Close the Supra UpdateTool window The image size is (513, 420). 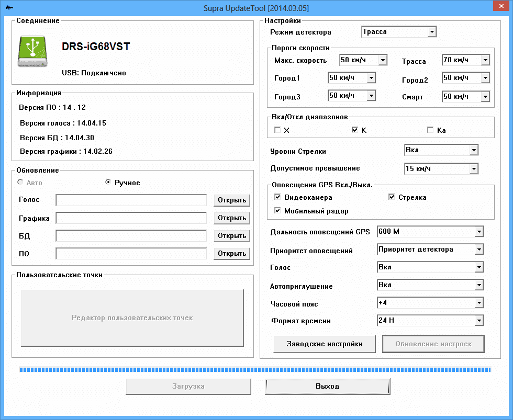pyautogui.click(x=501, y=6)
